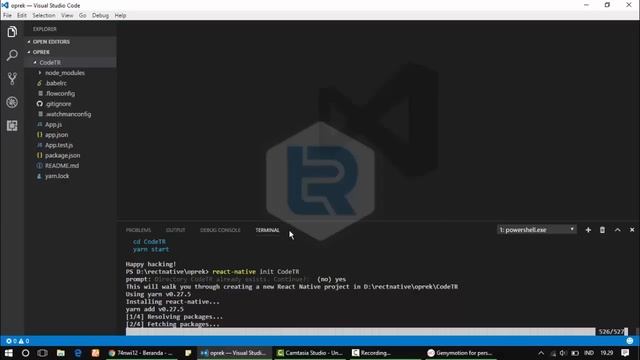This screenshot has width=640, height=360.
Task: Click the IND input language indicator
Action: pyautogui.click(x=589, y=353)
